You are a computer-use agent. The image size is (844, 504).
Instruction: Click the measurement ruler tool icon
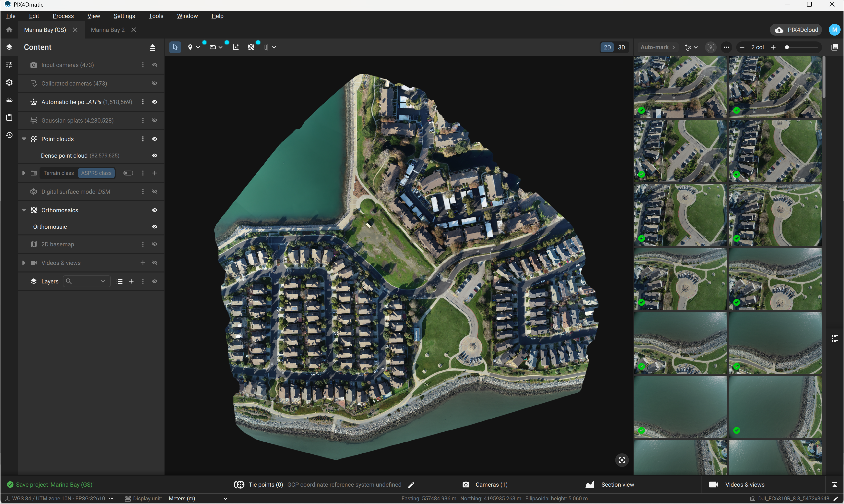coord(212,47)
